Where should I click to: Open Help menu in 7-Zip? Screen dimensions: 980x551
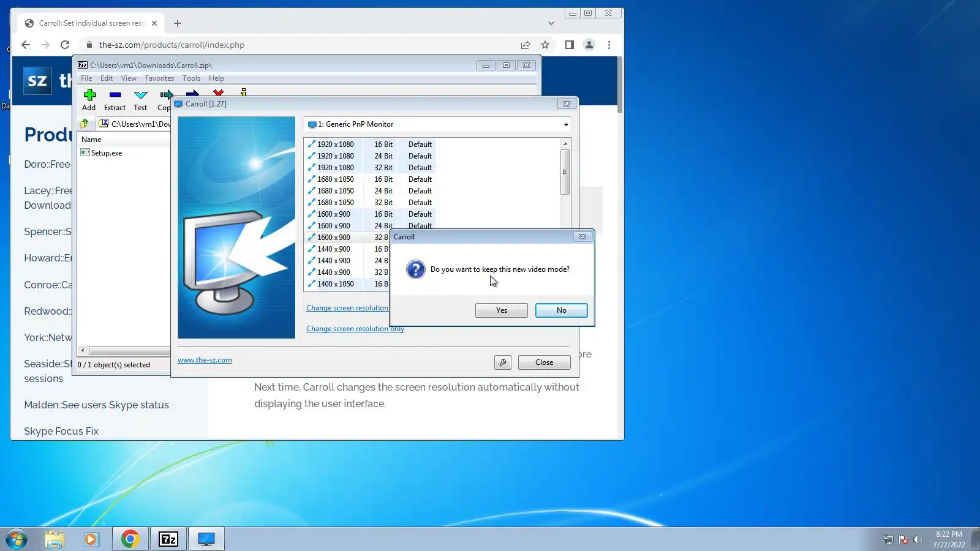[x=216, y=78]
